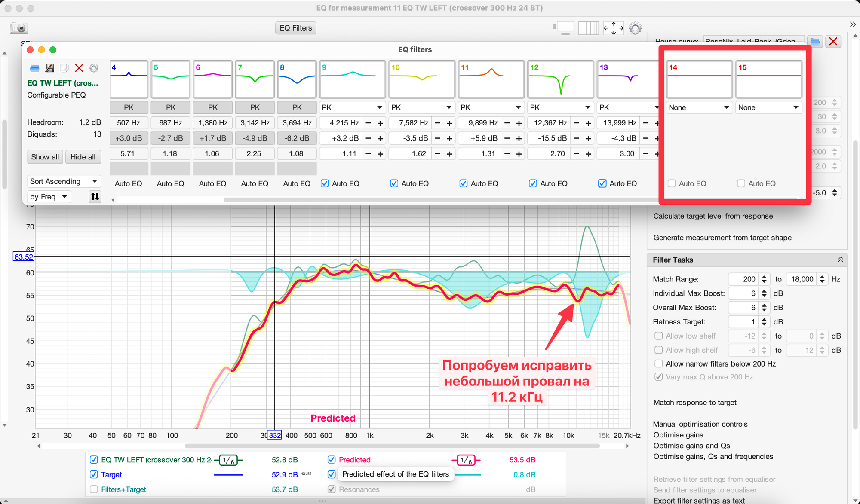Enable Auto EQ for filter 14
The height and width of the screenshot is (504, 860).
(x=672, y=183)
